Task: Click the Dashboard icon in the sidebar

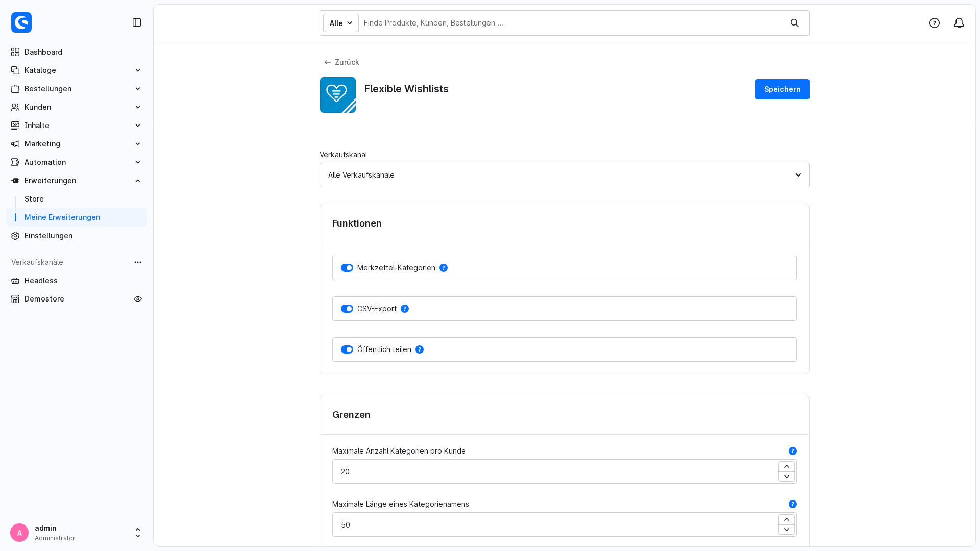Action: (15, 52)
